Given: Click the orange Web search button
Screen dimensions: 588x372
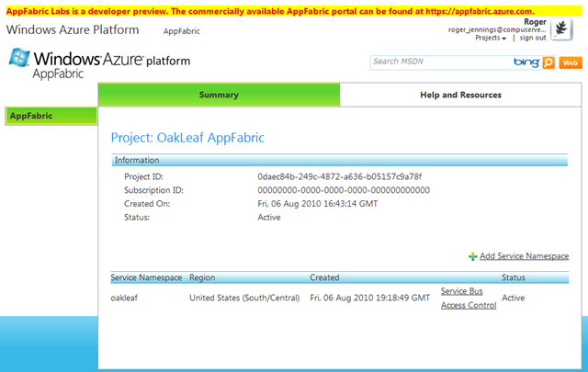Looking at the screenshot, I should click(x=570, y=62).
